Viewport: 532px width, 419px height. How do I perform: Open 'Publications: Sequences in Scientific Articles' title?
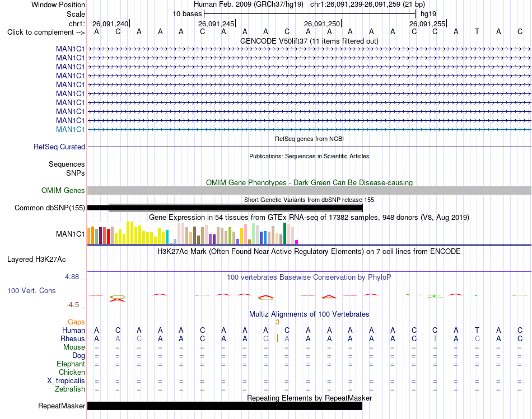point(309,156)
